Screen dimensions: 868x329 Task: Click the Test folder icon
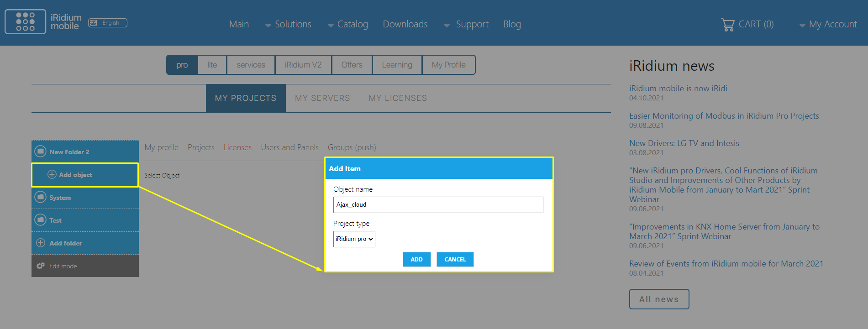click(x=41, y=220)
